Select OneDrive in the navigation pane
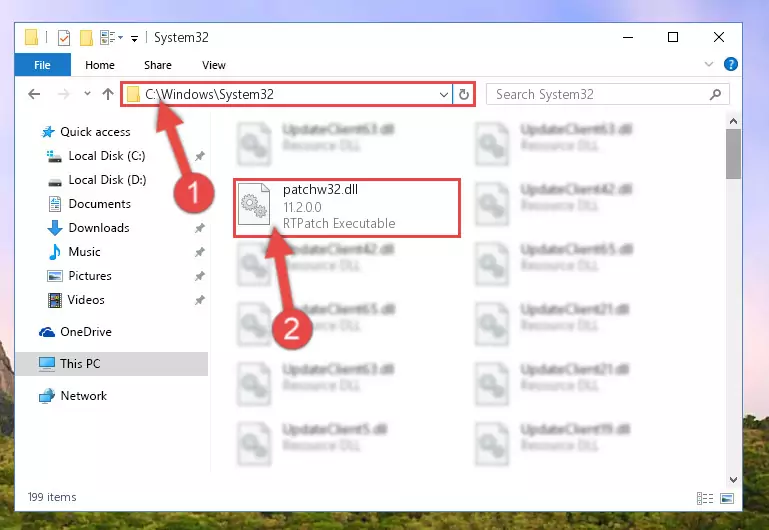This screenshot has width=769, height=530. pos(86,332)
